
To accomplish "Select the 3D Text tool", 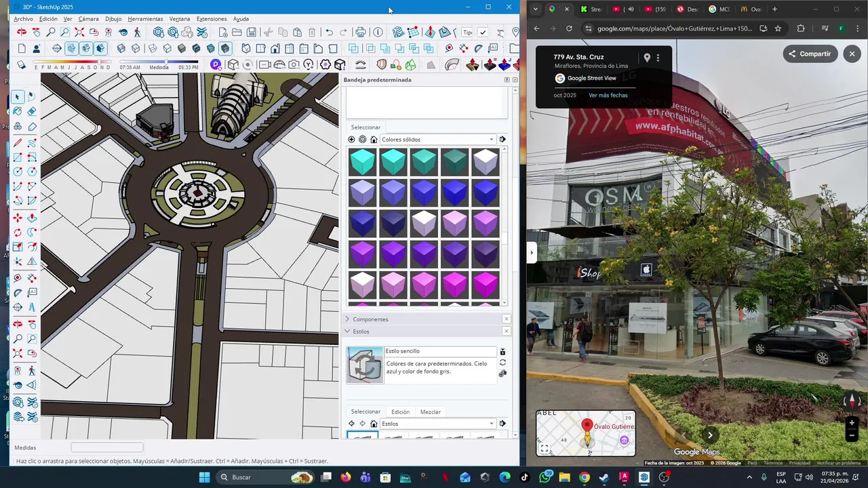I will coord(32,307).
